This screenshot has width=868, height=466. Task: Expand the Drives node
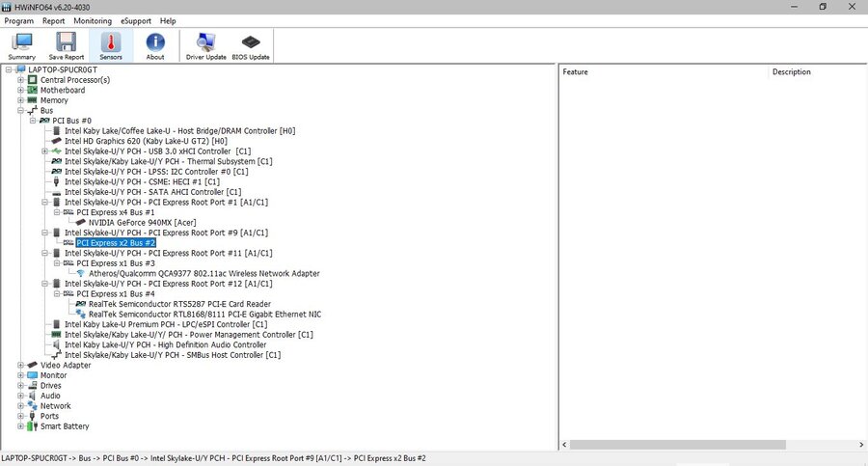pyautogui.click(x=20, y=385)
